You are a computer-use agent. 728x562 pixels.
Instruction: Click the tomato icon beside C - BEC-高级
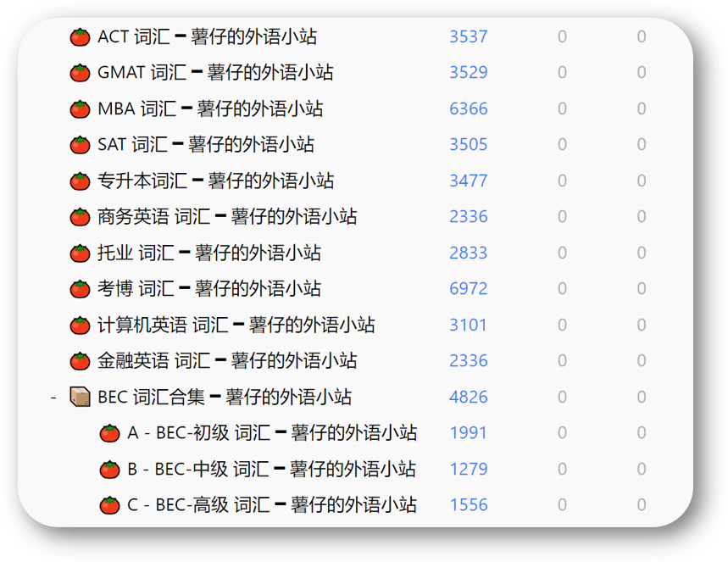(x=109, y=505)
